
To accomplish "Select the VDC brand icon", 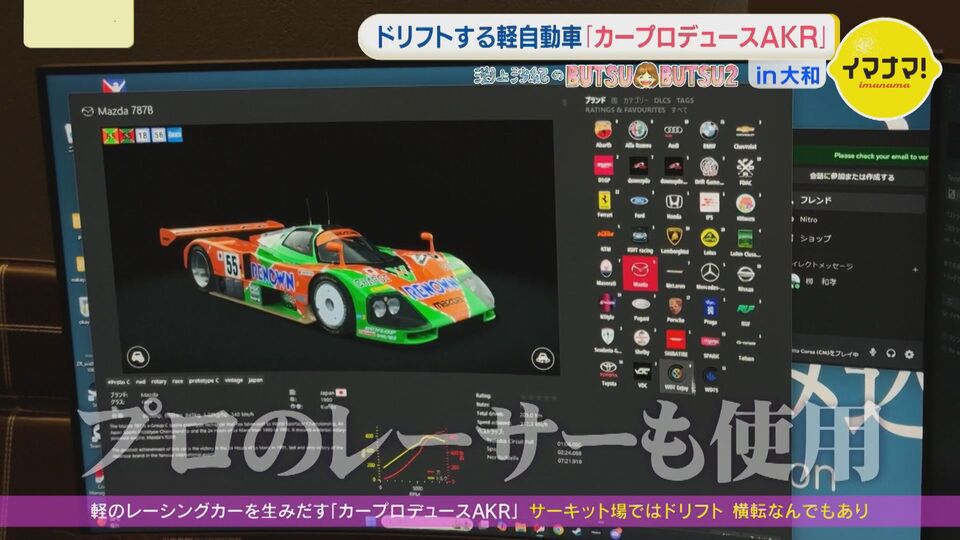I will tap(642, 371).
